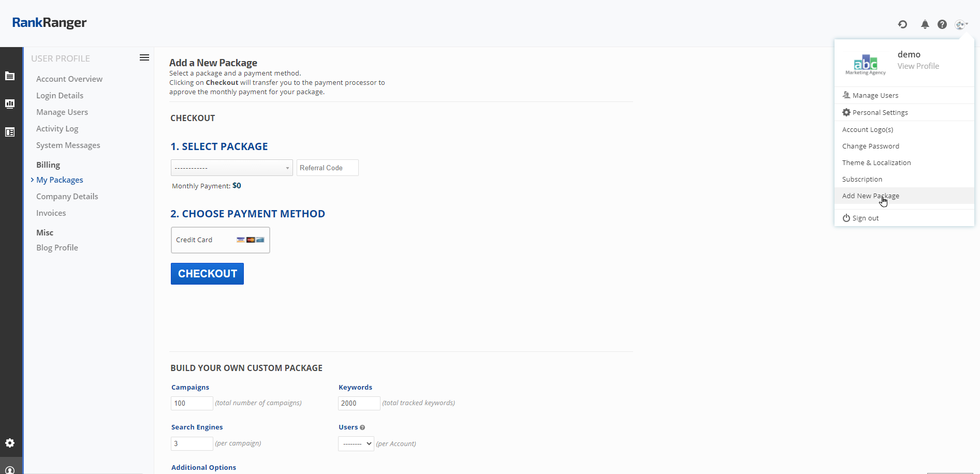Go to Invoices in sidebar
The height and width of the screenshot is (474, 980).
(51, 213)
